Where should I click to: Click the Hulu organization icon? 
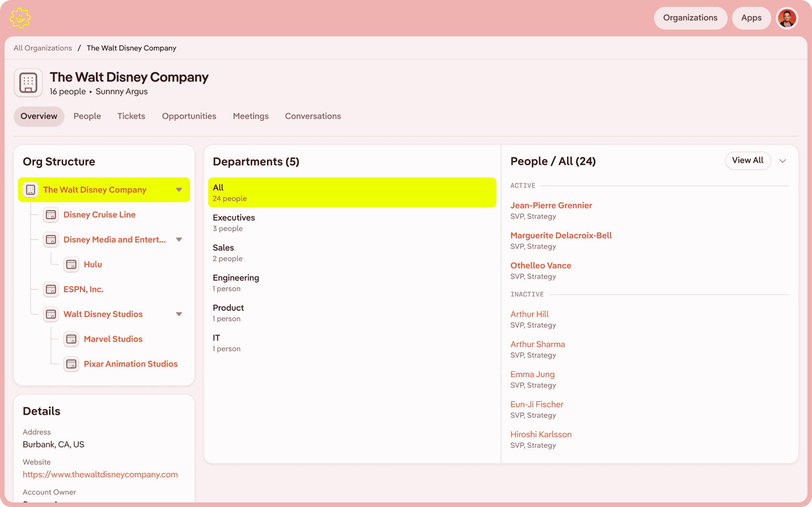point(71,264)
